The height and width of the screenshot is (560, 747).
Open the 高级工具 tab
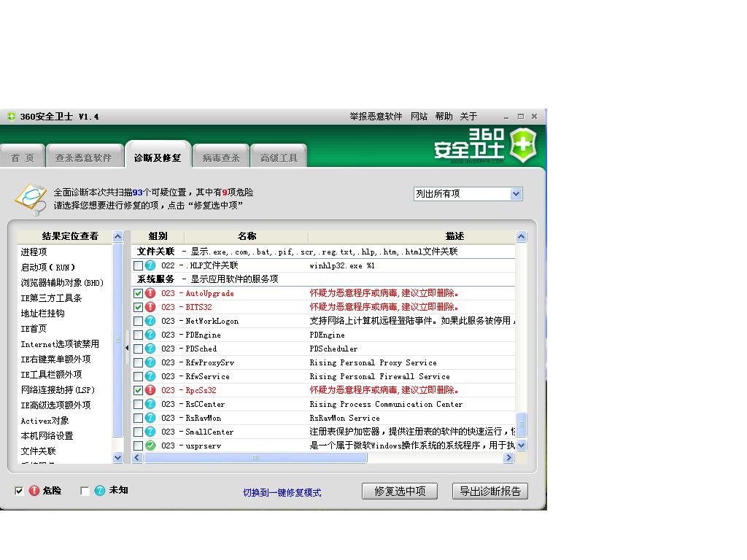(279, 157)
